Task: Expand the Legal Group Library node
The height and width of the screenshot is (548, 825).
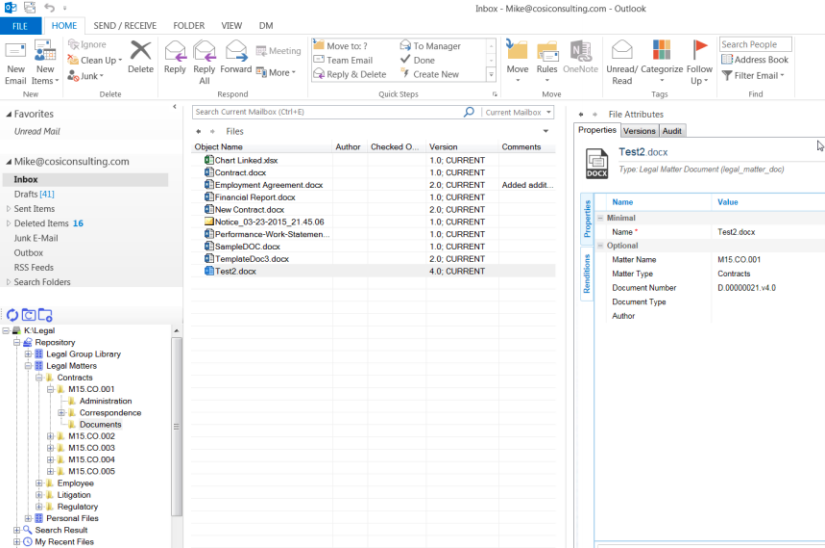Action: pyautogui.click(x=28, y=354)
